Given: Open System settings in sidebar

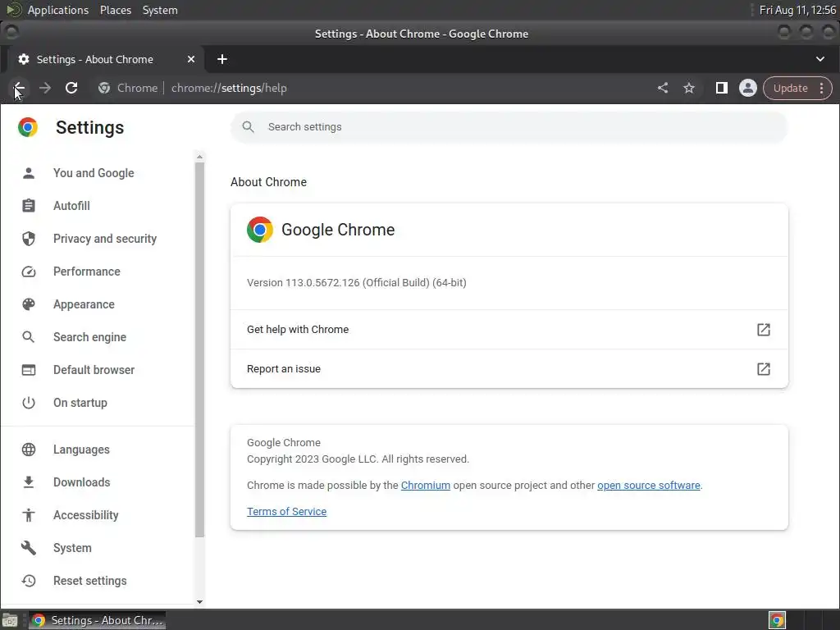Looking at the screenshot, I should click(72, 548).
